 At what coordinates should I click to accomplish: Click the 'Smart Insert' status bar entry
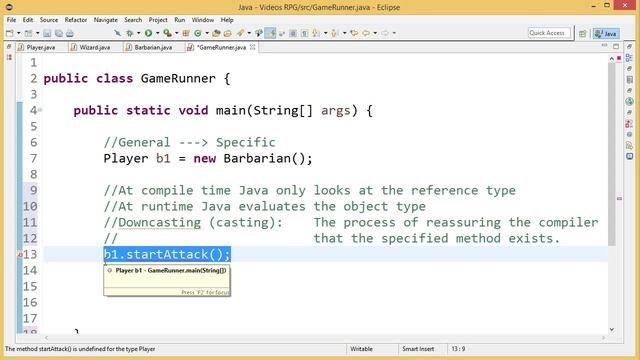418,349
